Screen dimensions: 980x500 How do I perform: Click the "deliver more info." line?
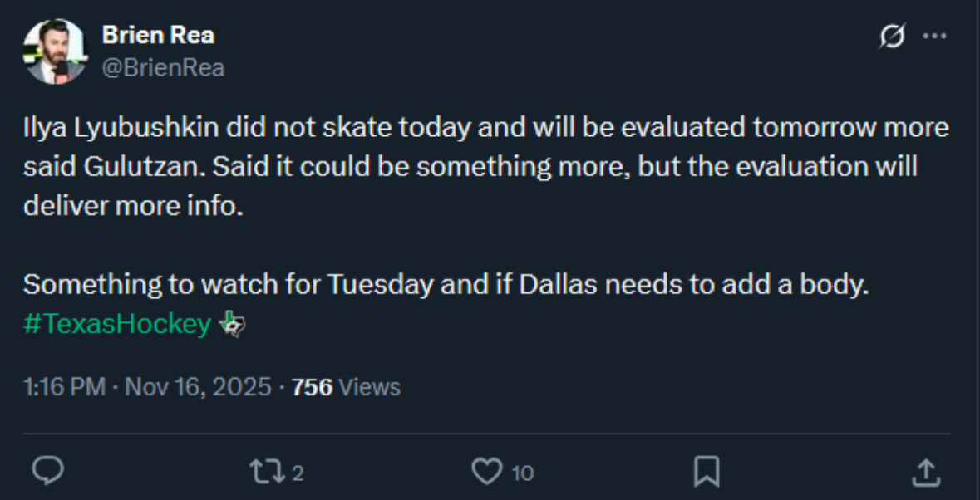[133, 205]
